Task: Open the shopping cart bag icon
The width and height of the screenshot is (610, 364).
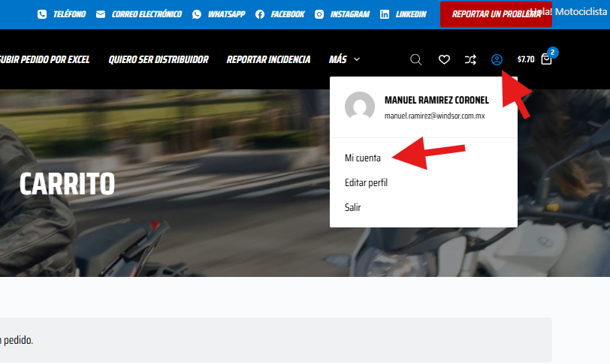Action: (546, 59)
